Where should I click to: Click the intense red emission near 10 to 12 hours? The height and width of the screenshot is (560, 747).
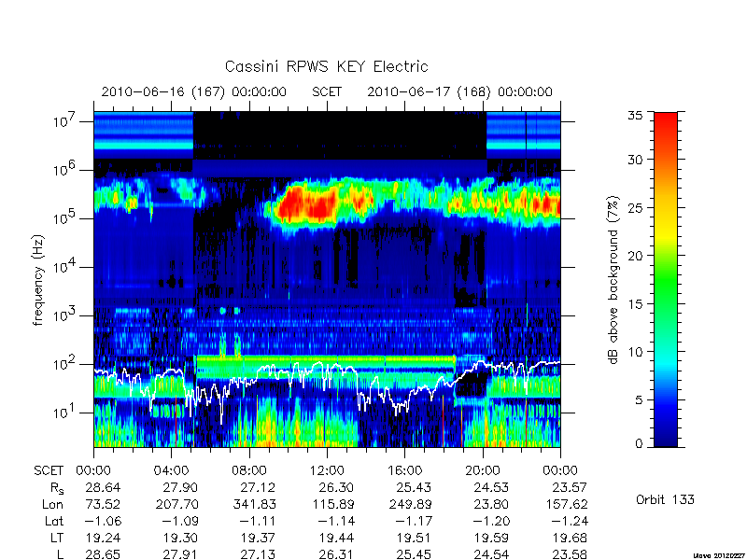(307, 204)
